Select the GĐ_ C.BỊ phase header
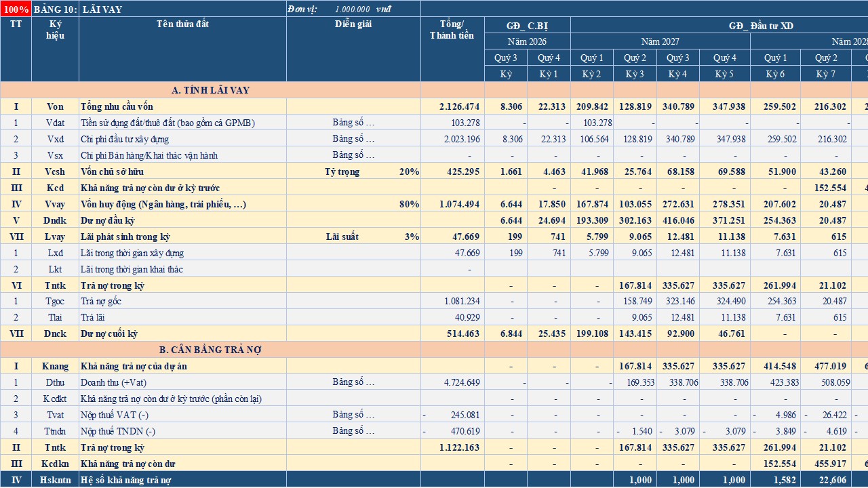 pos(528,26)
